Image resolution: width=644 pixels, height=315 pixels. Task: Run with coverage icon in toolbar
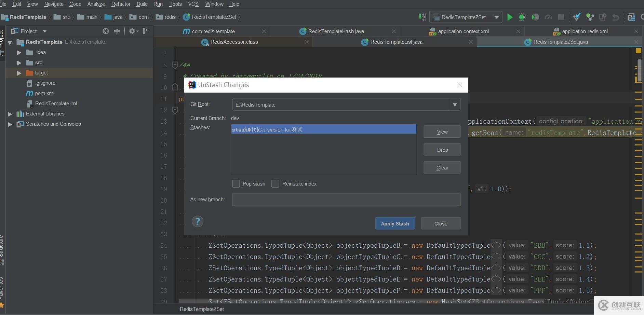(x=535, y=17)
